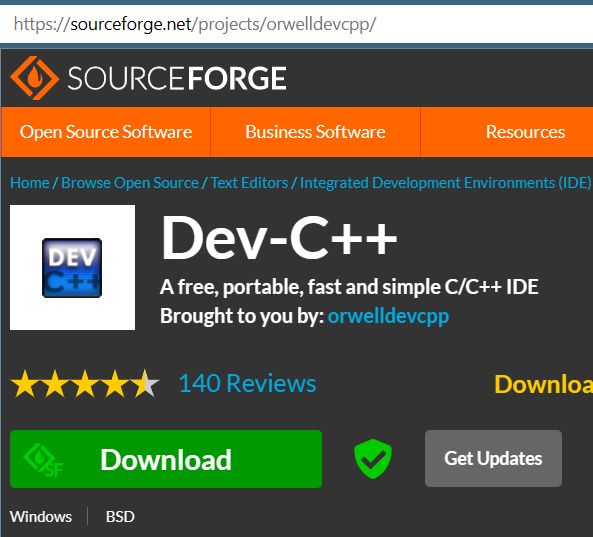Open Integrated Development Environments (IDE) breadcrumb
Image resolution: width=593 pixels, height=537 pixels.
(446, 183)
